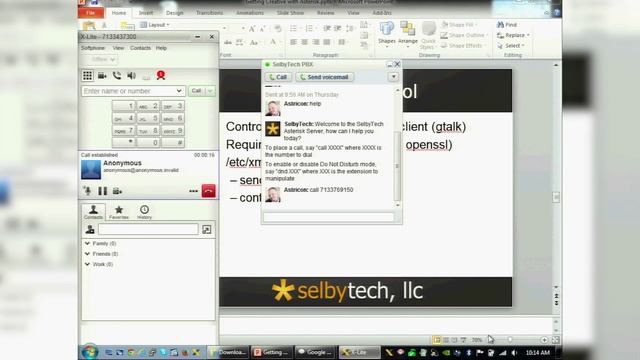Hang up the call with red button
The image size is (640, 360).
[x=209, y=191]
